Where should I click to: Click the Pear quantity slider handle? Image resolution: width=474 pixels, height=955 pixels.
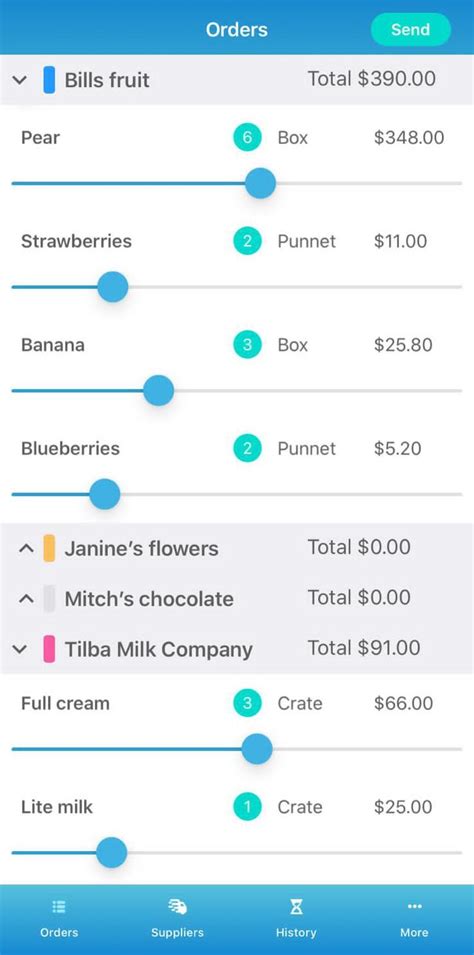pos(260,183)
